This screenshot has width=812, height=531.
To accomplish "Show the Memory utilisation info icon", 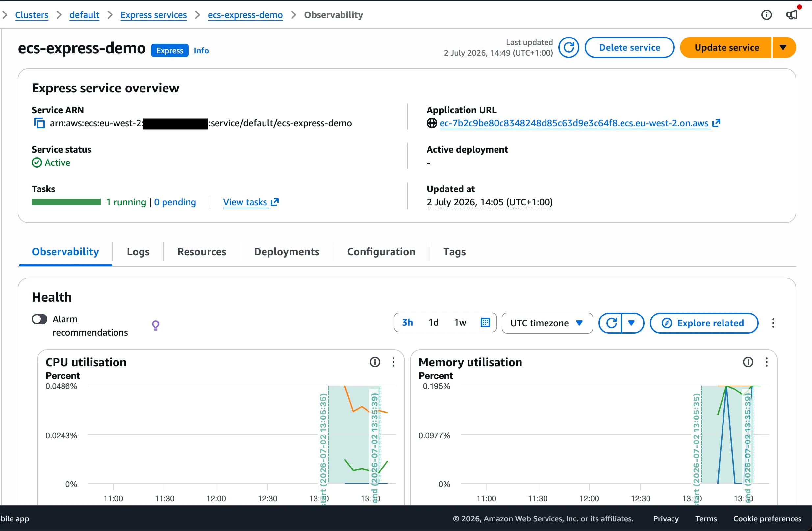I will pos(748,362).
